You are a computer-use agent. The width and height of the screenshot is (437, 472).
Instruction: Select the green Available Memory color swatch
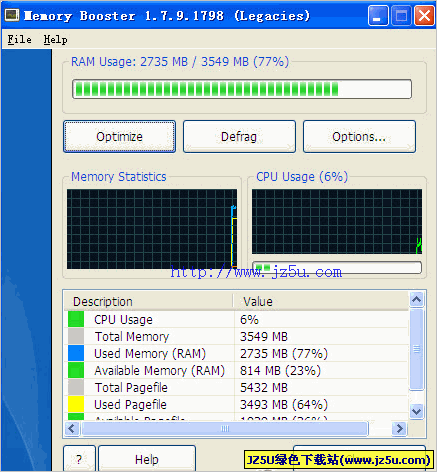76,370
